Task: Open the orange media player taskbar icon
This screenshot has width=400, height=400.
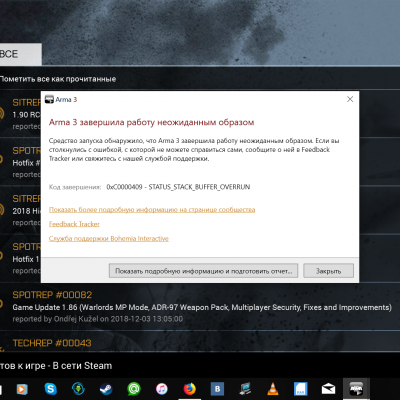Action: point(22,389)
